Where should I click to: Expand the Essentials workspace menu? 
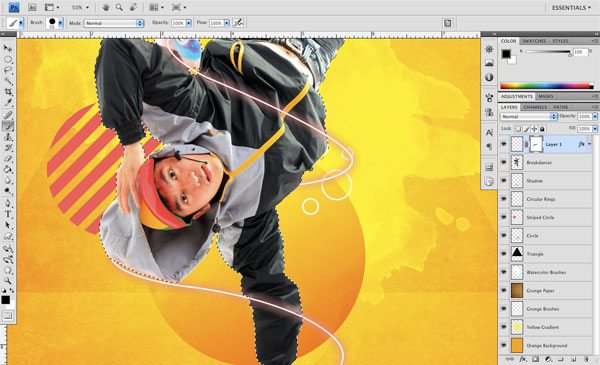click(571, 8)
